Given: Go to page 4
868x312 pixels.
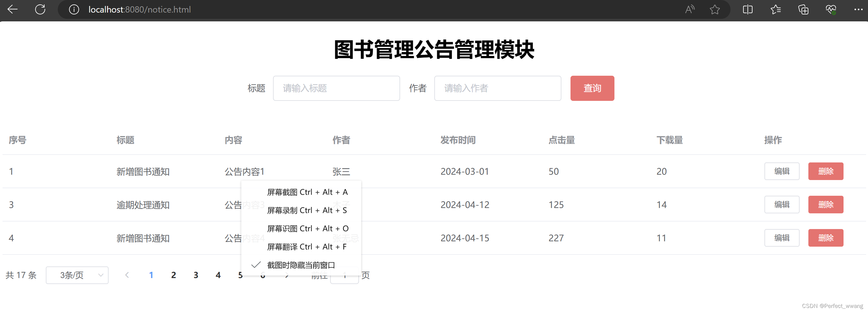Looking at the screenshot, I should (x=218, y=275).
